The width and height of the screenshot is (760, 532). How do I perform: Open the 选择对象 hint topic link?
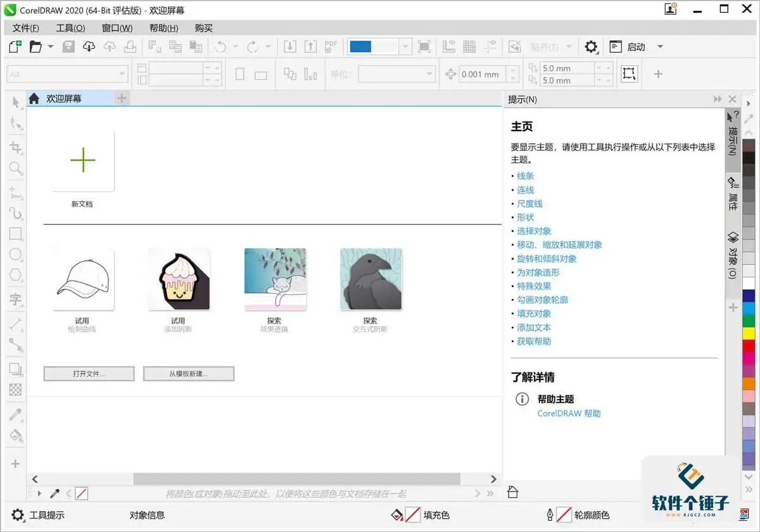point(534,231)
